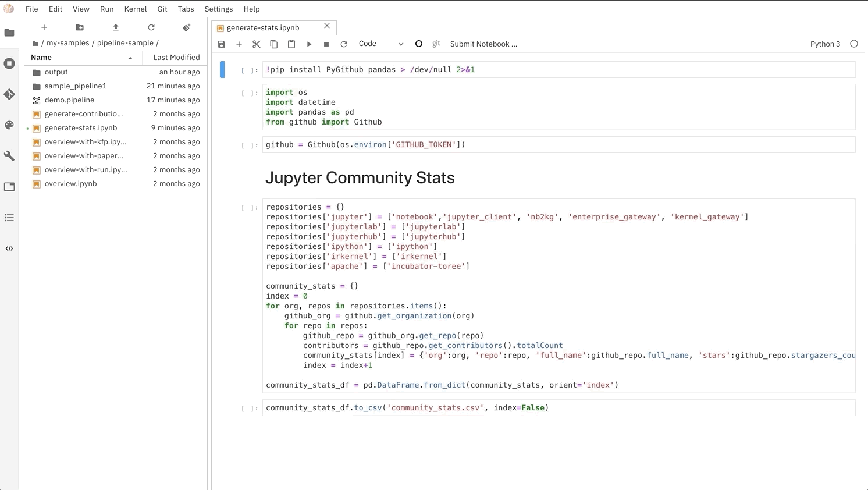The image size is (868, 490).
Task: Open the Edit menu
Action: (56, 9)
